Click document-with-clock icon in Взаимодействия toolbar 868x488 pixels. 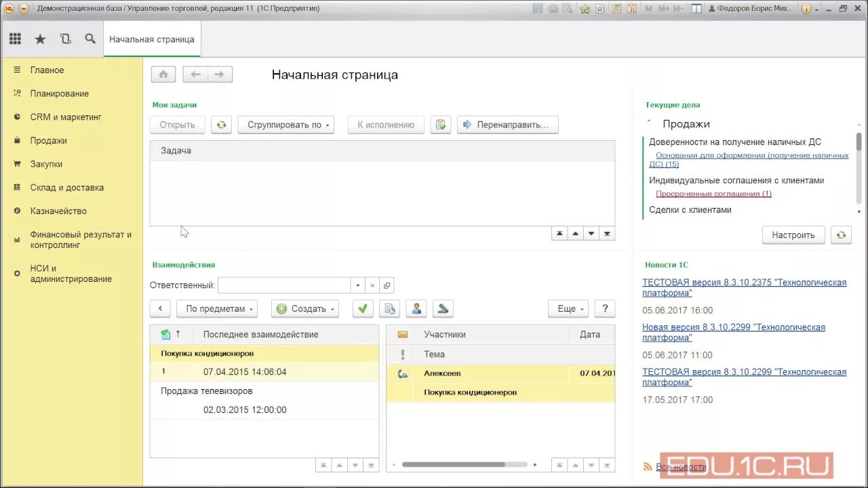coord(389,308)
